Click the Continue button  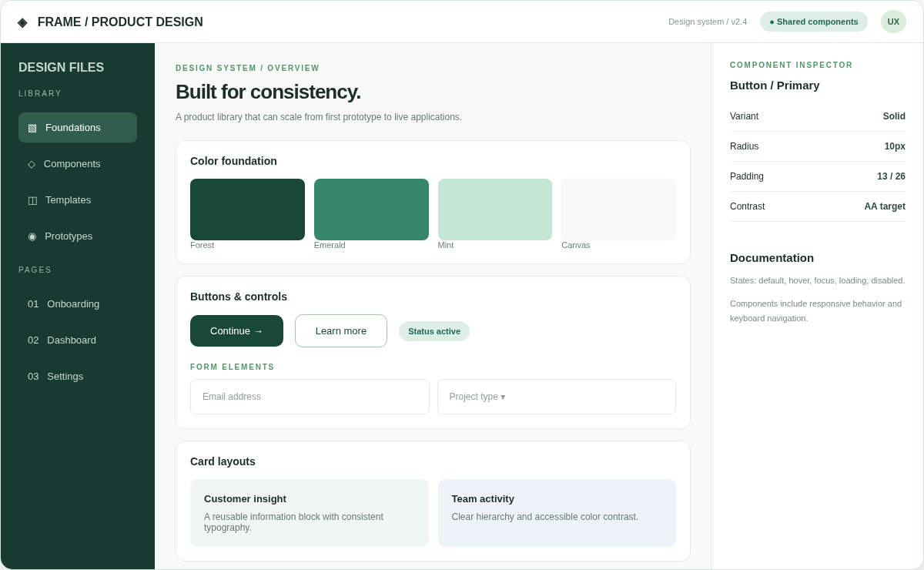pos(236,331)
